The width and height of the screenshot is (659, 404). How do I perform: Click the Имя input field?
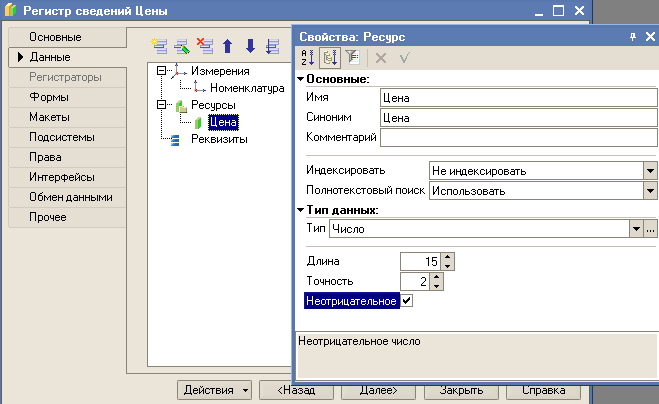click(519, 98)
